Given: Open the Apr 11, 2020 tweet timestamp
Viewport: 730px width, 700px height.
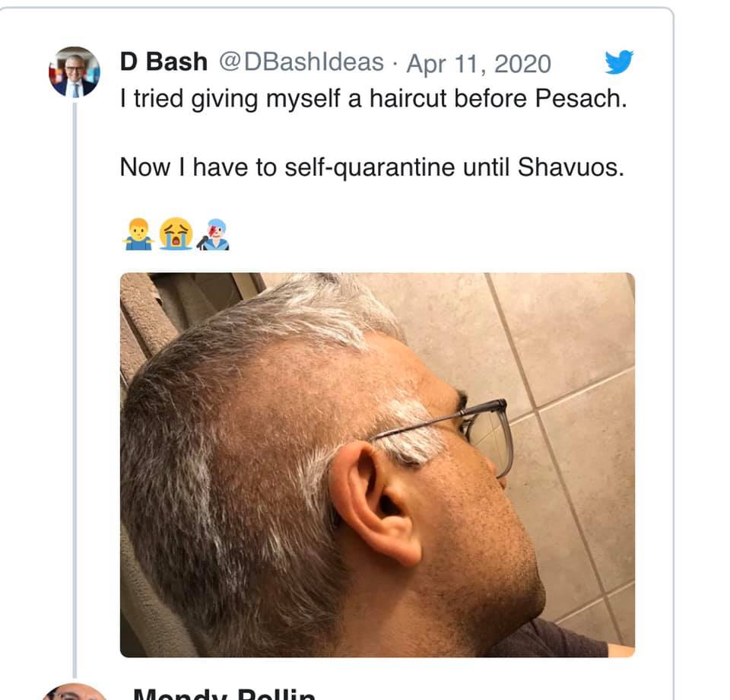Looking at the screenshot, I should 478,63.
